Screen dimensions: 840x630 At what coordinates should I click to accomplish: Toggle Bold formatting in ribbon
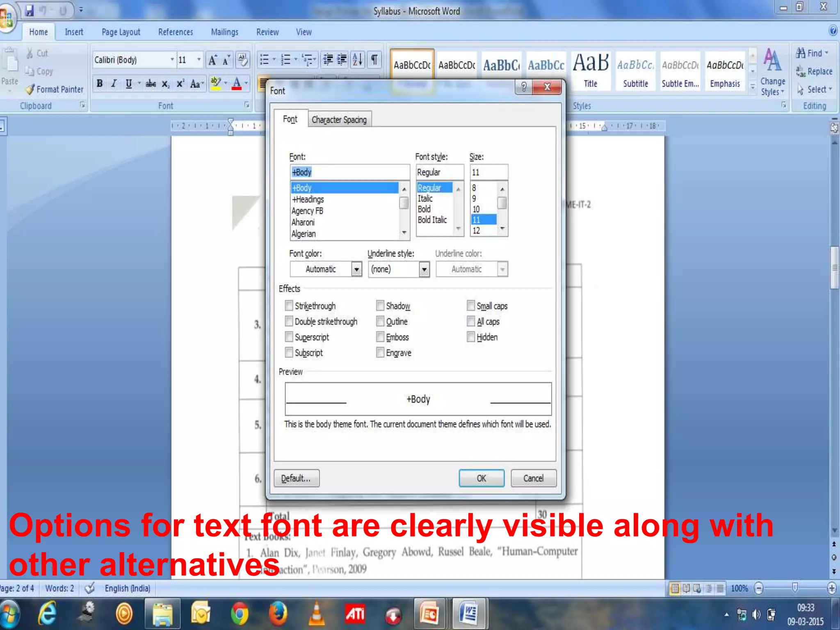pos(100,84)
